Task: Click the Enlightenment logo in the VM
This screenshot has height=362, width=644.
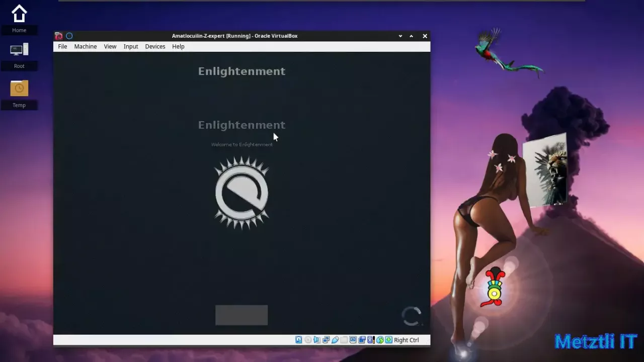Action: tap(242, 193)
